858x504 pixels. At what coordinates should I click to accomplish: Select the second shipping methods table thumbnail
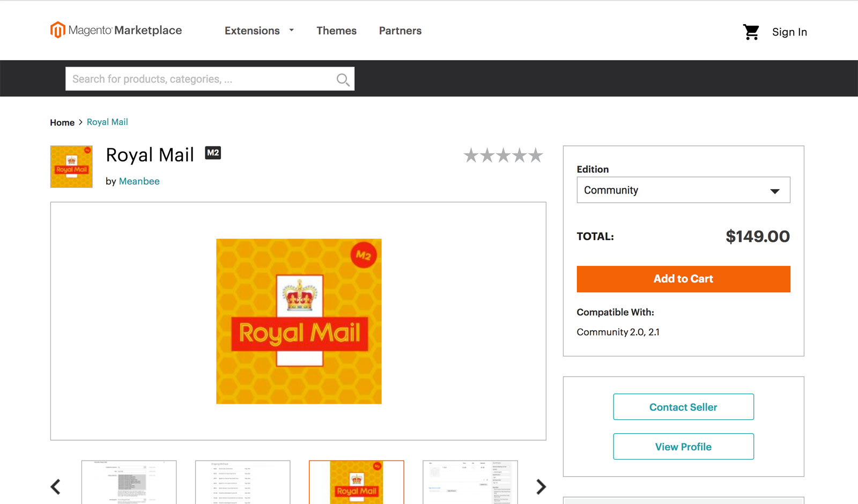coord(242,482)
